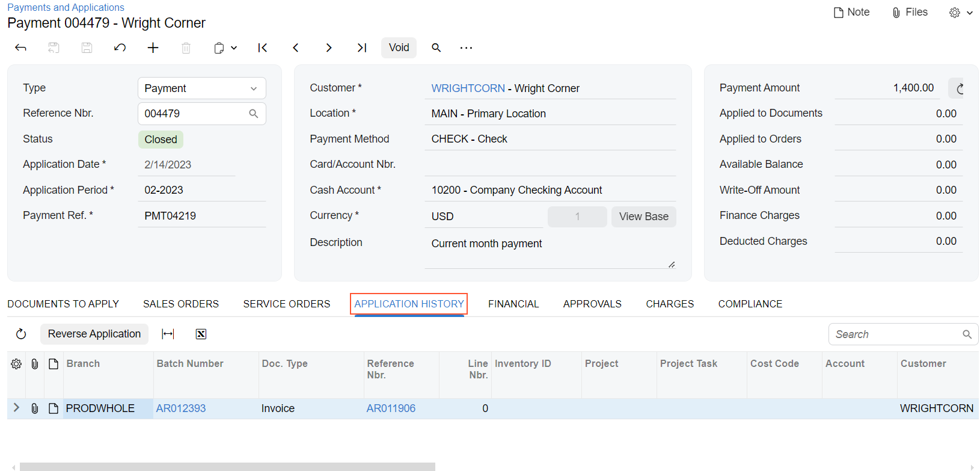Image resolution: width=980 pixels, height=471 pixels.
Task: Expand the clipboard copy-paste dropdown
Action: (225, 48)
